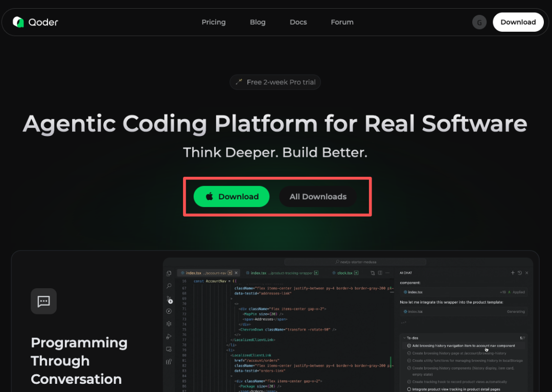Click the 'Think Deeper. Build Better.' tagline
This screenshot has width=552, height=392.
275,152
